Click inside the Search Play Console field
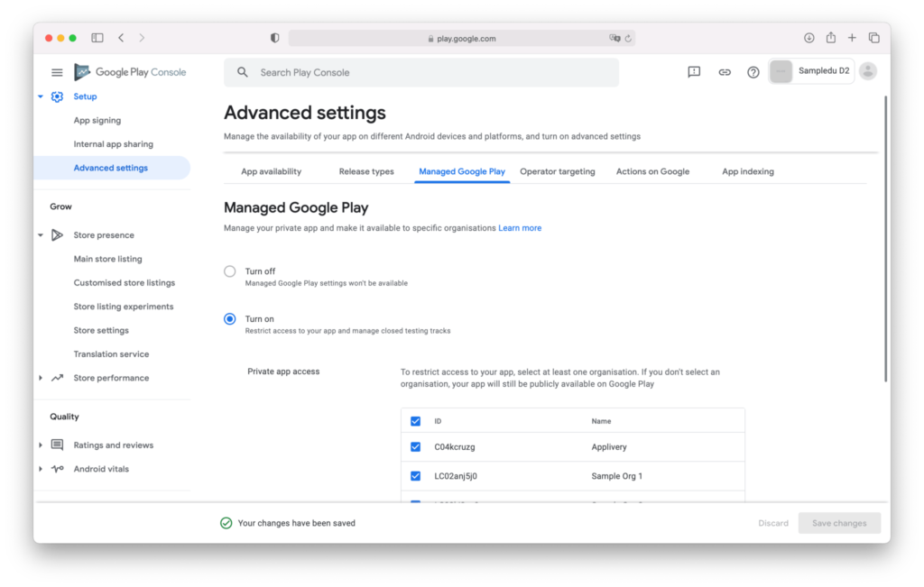Image resolution: width=924 pixels, height=587 pixels. [421, 71]
